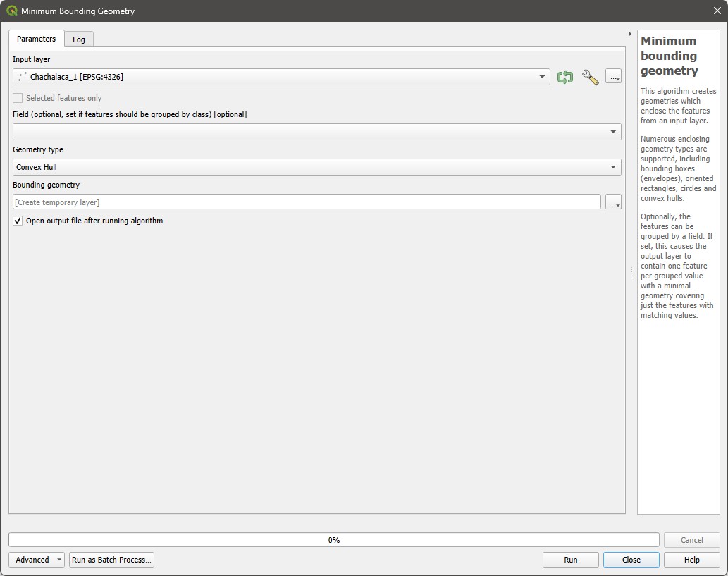Open the Advanced button menu arrow
The width and height of the screenshot is (728, 576).
[x=59, y=560]
